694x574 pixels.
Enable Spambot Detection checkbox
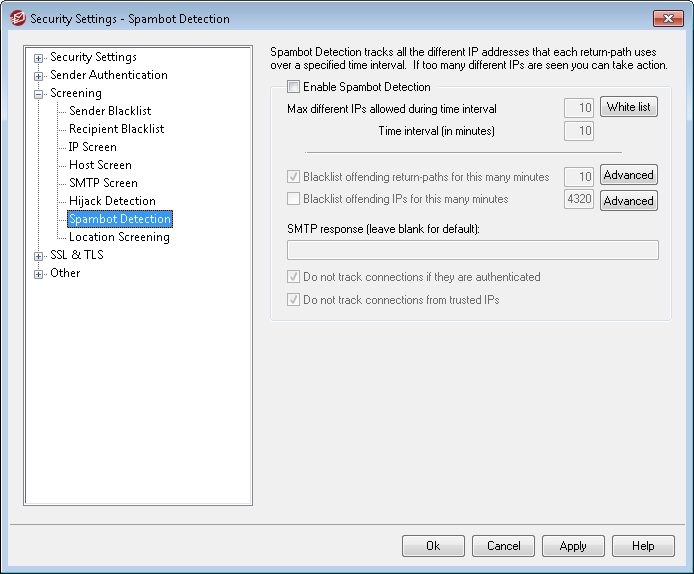click(x=294, y=87)
